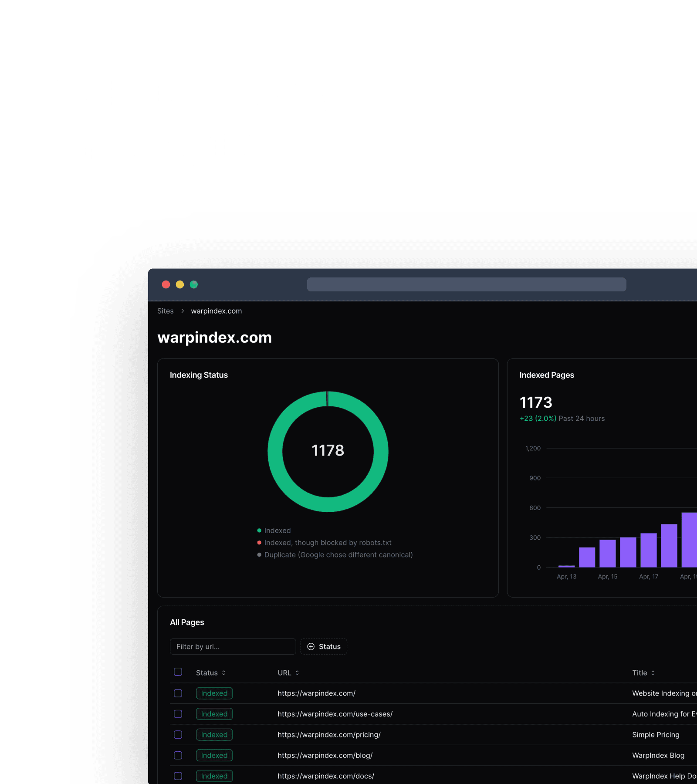Click the browser address bar
Viewport: 697px width, 784px height.
[467, 284]
